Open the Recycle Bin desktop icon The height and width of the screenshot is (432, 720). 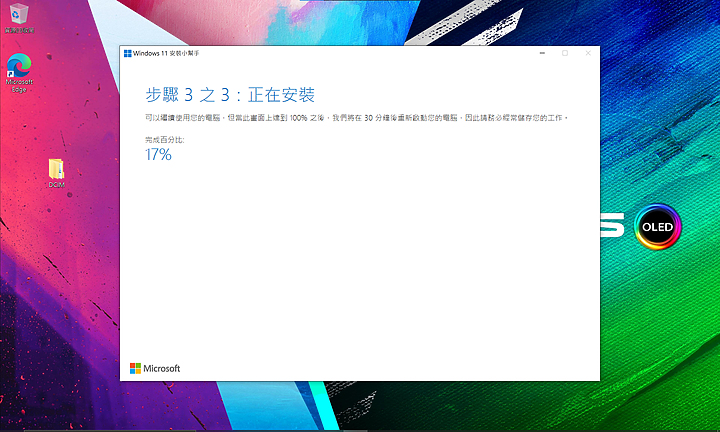point(19,17)
